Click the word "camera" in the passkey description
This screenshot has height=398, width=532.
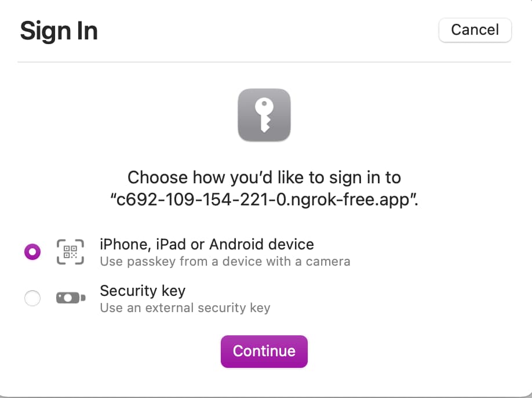click(329, 261)
